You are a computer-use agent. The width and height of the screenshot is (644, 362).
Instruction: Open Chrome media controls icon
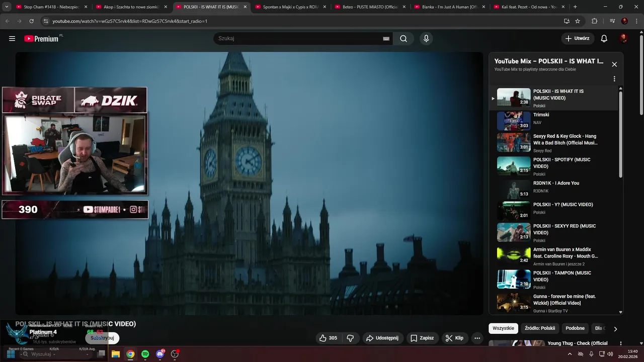point(612,21)
